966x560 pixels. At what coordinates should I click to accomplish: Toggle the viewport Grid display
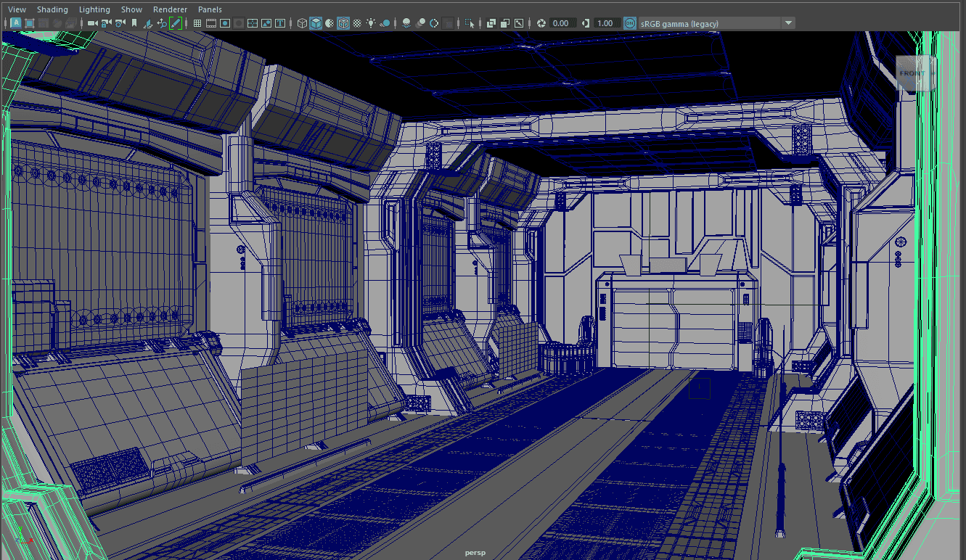tap(197, 23)
